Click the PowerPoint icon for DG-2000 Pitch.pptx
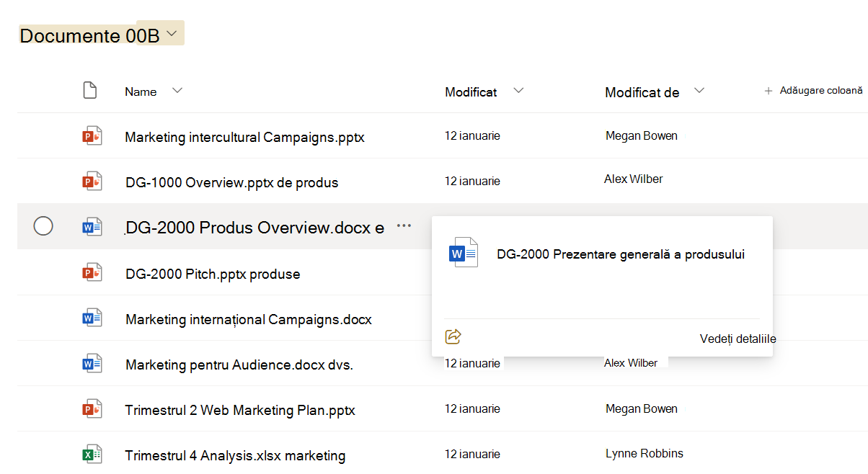The height and width of the screenshot is (474, 868). [92, 272]
